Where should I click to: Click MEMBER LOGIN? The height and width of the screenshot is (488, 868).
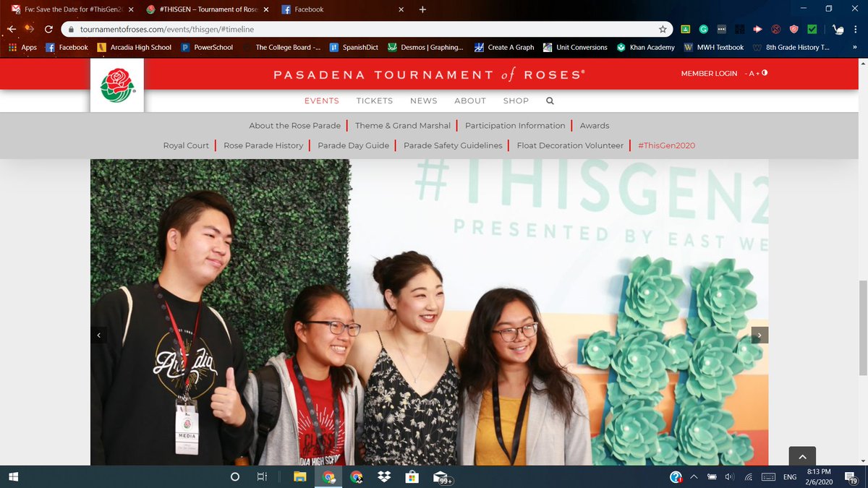point(709,73)
